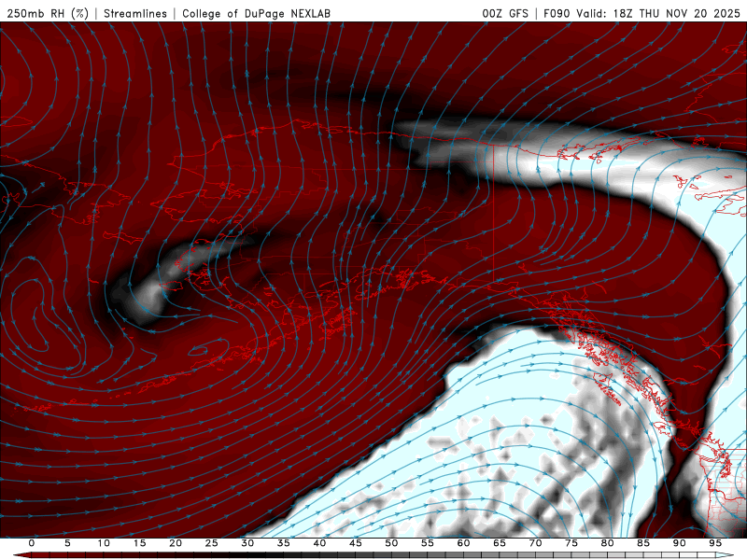Click the colorbar label "75"
Viewport: 747px width, 560px height.
pyautogui.click(x=571, y=543)
